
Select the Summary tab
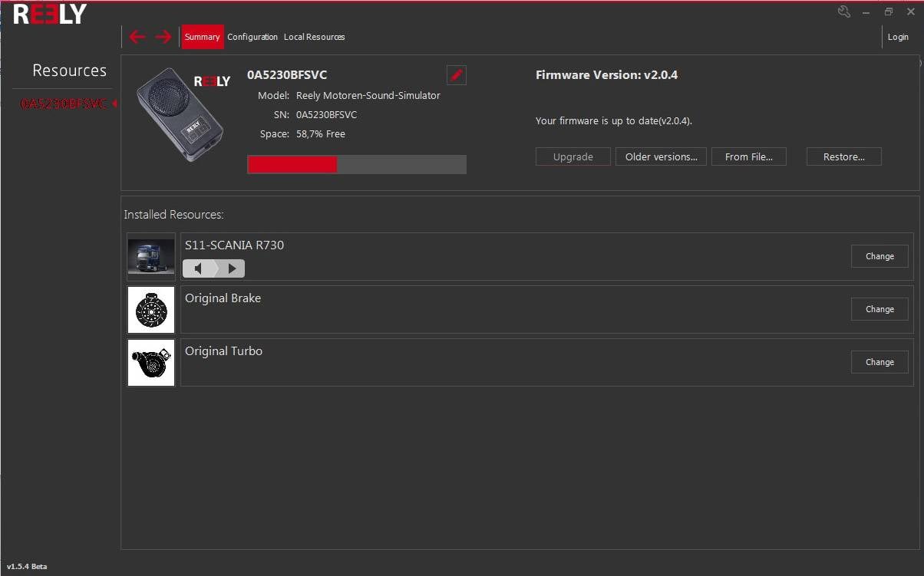202,36
